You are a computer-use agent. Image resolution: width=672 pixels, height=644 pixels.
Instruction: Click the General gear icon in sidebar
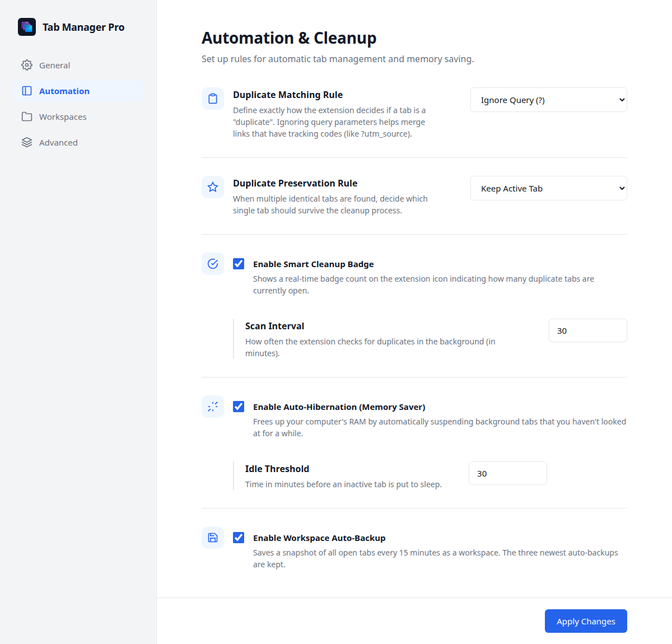(x=27, y=65)
